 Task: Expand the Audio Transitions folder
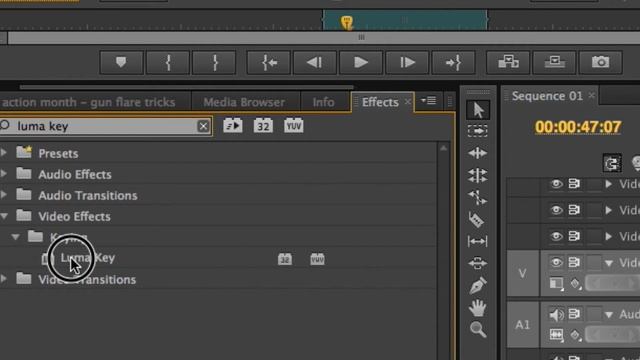tap(4, 195)
